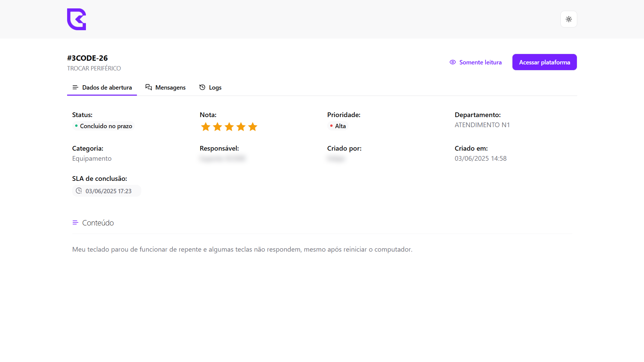This screenshot has height=362, width=644.
Task: Click the Criado em: label
Action: (x=471, y=148)
